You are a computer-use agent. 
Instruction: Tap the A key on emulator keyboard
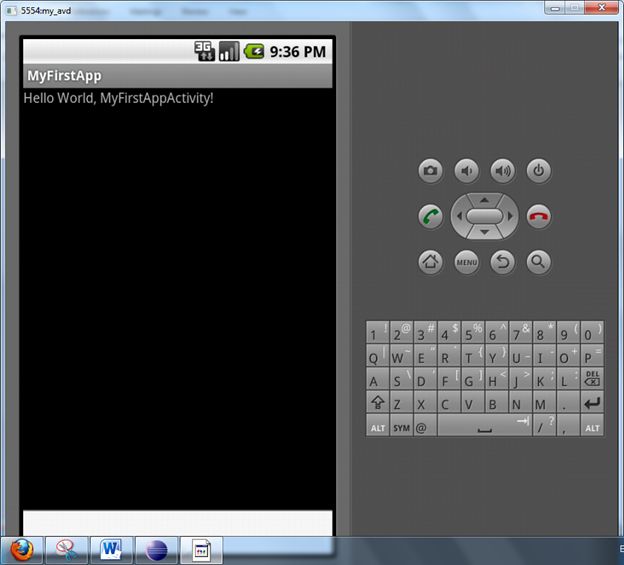click(378, 379)
